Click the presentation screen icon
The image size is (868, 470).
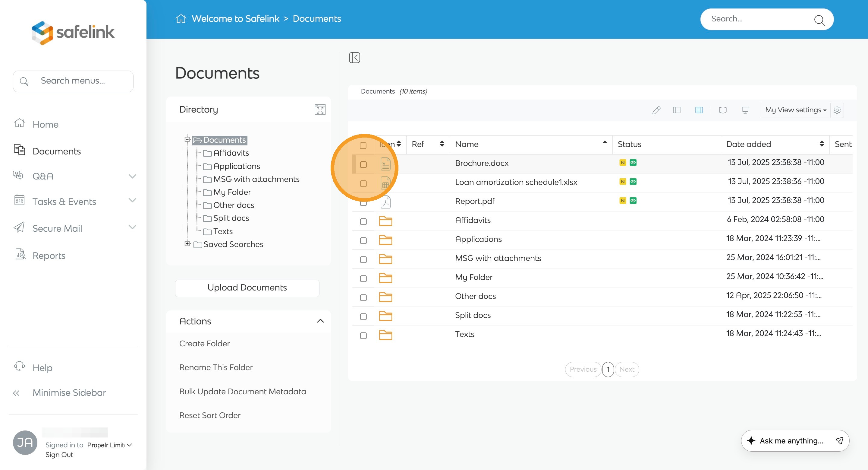coord(745,110)
